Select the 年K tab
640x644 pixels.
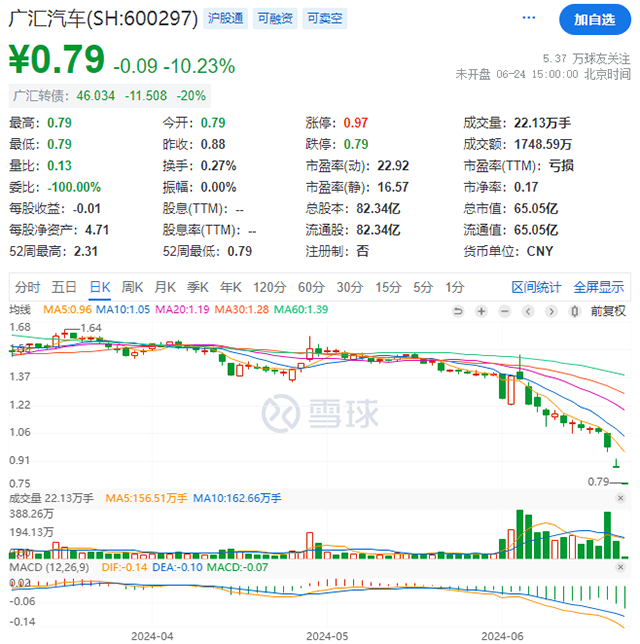tap(230, 287)
